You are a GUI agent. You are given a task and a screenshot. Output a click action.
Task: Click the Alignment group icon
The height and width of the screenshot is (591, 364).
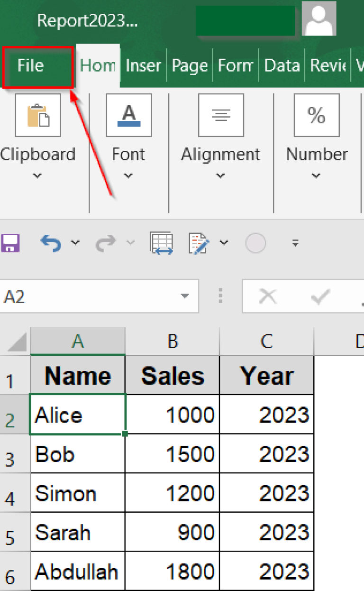tap(221, 115)
